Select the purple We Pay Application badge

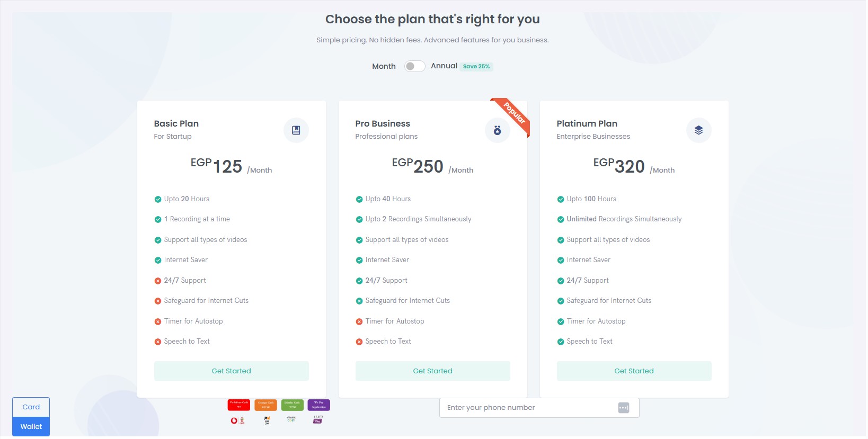[x=318, y=405]
